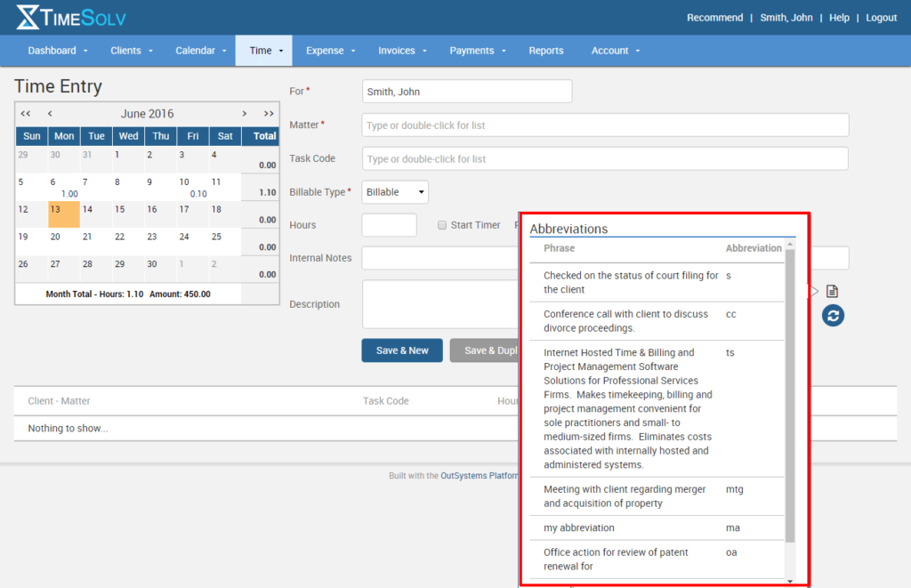This screenshot has height=588, width=911.
Task: Open the Reports menu
Action: pos(545,51)
